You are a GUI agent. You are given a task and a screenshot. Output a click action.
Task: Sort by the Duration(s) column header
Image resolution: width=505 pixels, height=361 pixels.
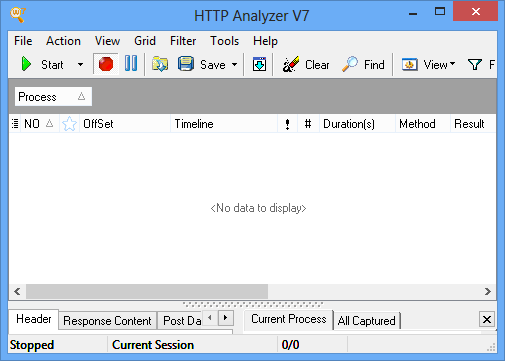pyautogui.click(x=357, y=124)
